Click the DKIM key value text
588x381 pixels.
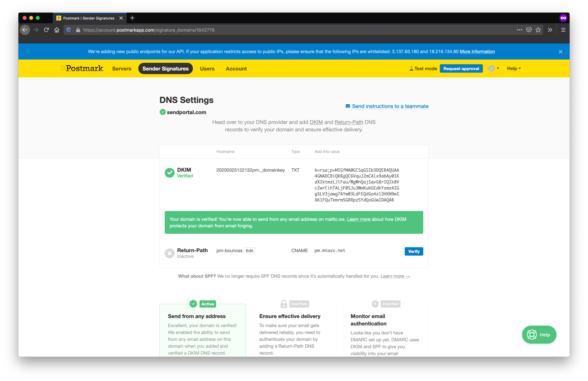pos(357,185)
